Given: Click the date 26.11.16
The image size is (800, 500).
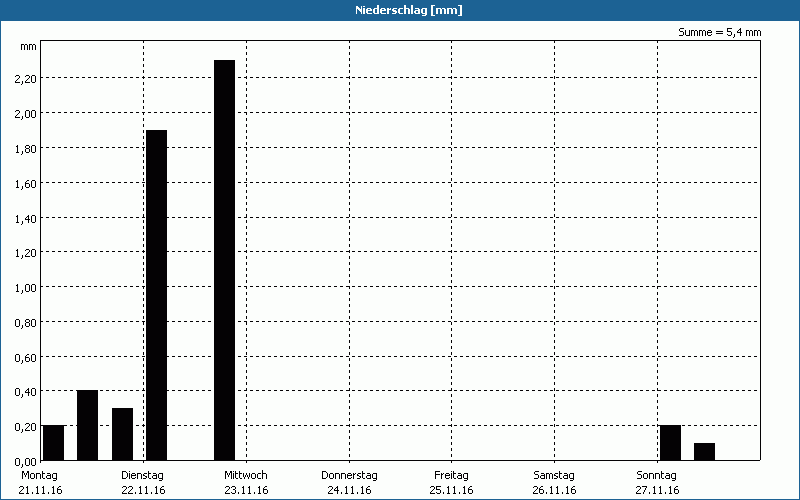Looking at the screenshot, I should tap(554, 490).
